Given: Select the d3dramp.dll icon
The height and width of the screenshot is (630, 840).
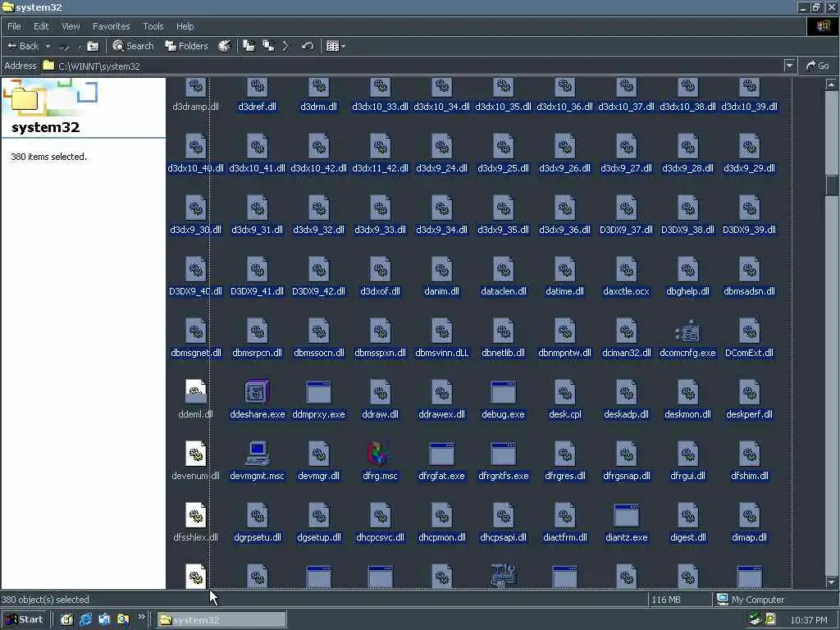Looking at the screenshot, I should tap(195, 87).
